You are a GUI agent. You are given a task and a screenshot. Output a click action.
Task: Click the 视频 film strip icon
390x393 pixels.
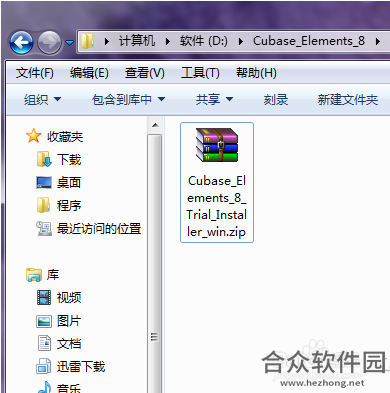[44, 298]
